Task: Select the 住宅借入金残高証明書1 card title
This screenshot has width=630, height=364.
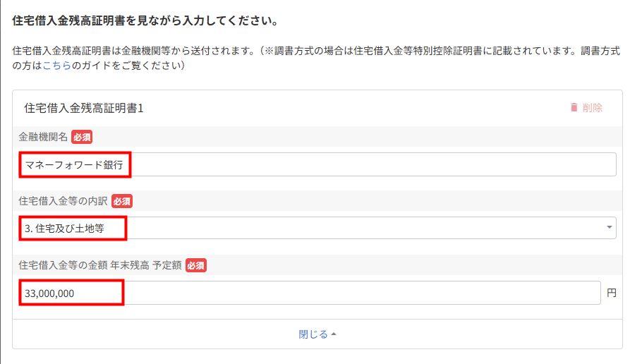Action: 83,108
